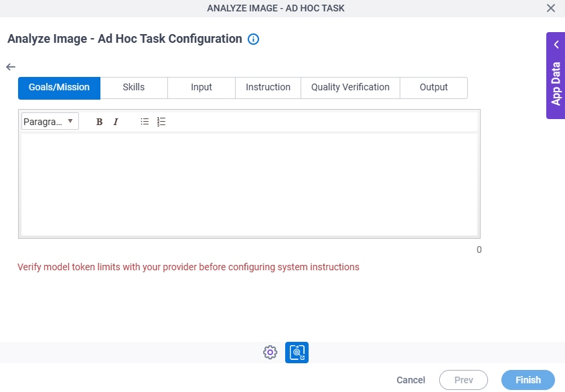
Task: Go back with the left arrow icon
Action: click(11, 67)
